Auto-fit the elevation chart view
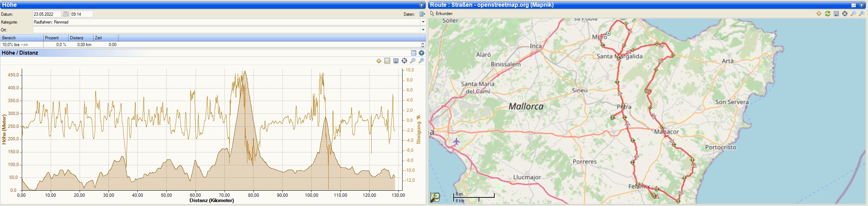Screen dimensions: 868x206 point(404,61)
